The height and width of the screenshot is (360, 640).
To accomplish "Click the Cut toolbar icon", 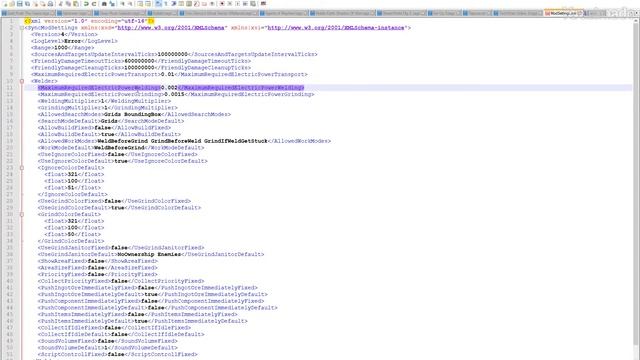I will click(60, 4).
